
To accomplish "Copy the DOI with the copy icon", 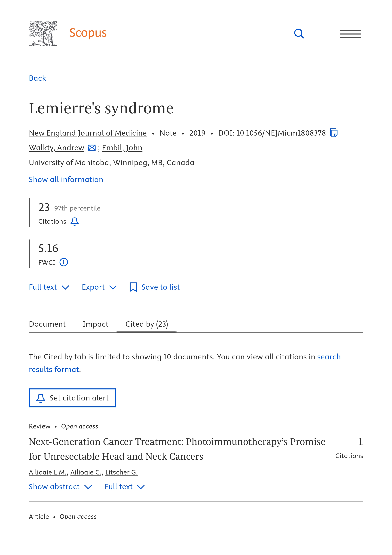I will pyautogui.click(x=334, y=133).
